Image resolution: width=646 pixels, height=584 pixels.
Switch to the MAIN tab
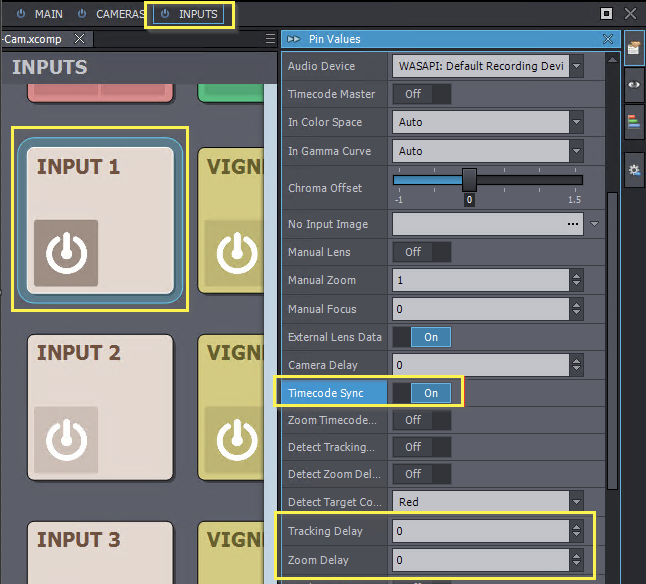coord(40,14)
